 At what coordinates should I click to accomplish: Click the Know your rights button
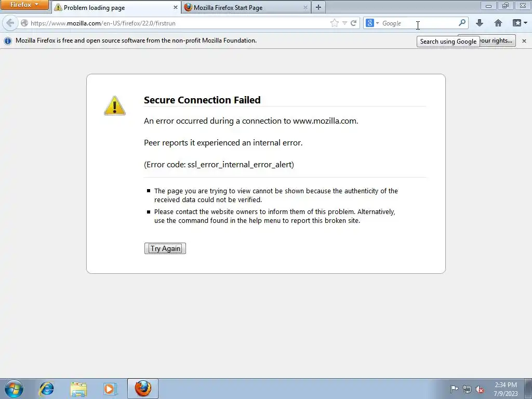tap(498, 41)
